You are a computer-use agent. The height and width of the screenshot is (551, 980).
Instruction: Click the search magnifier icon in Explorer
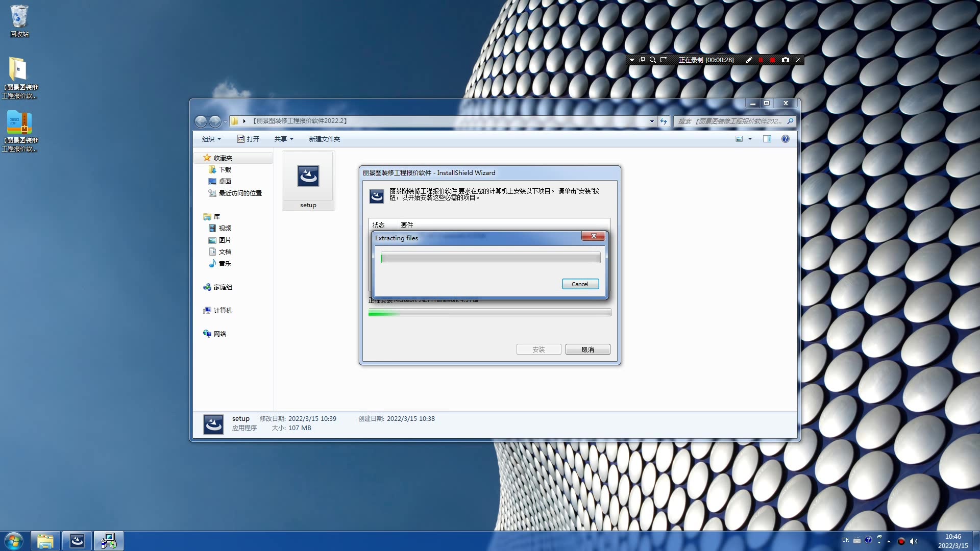[x=790, y=121]
